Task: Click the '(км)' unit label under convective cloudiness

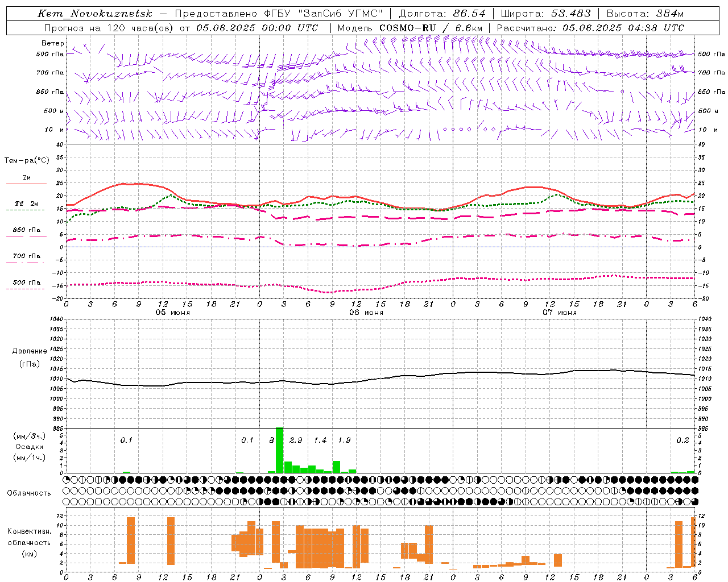Action: [30, 554]
